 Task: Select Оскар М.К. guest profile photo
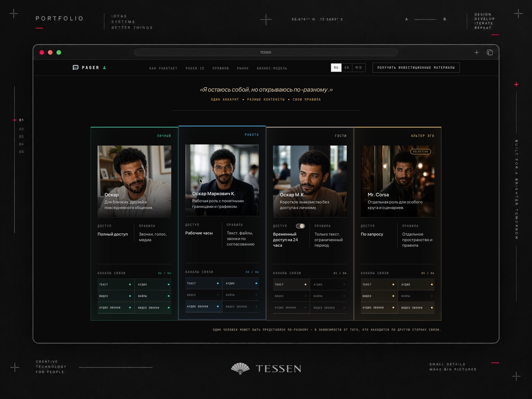tap(310, 181)
